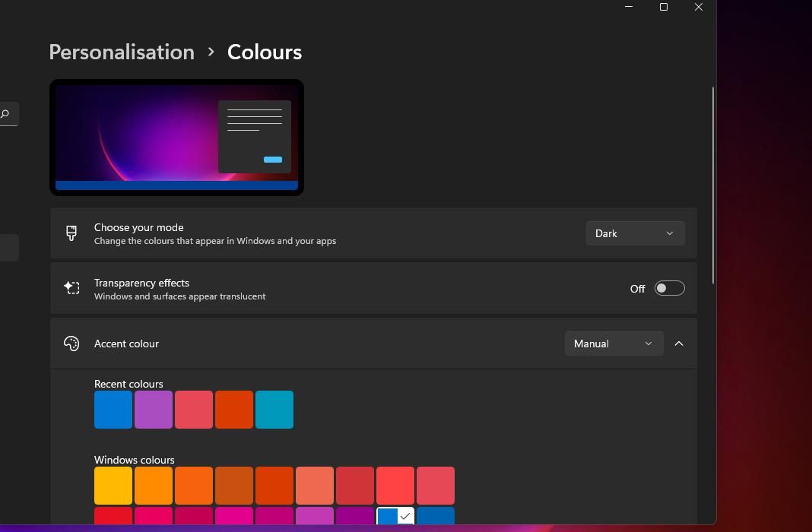Click the paintbrush icon beside Choose your mode
The height and width of the screenshot is (532, 812).
(71, 233)
